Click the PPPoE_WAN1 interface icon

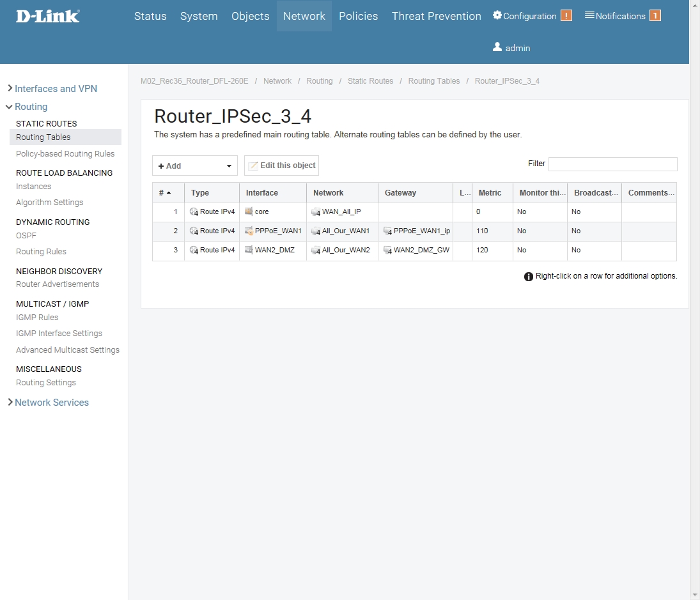[x=249, y=231]
